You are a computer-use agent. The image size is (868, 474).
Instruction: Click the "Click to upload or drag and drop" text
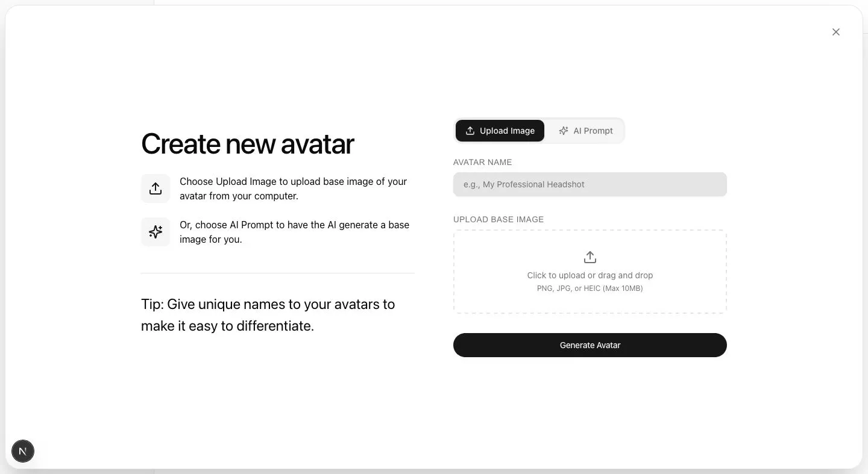(x=590, y=275)
